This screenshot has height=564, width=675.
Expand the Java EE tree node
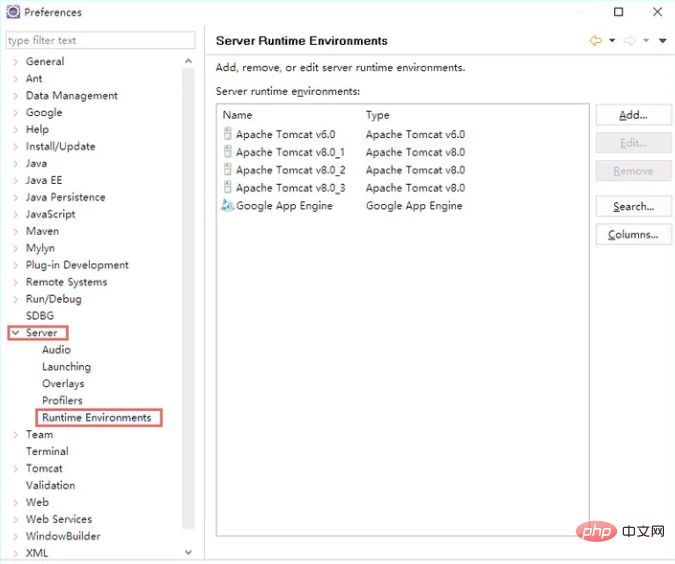click(15, 180)
